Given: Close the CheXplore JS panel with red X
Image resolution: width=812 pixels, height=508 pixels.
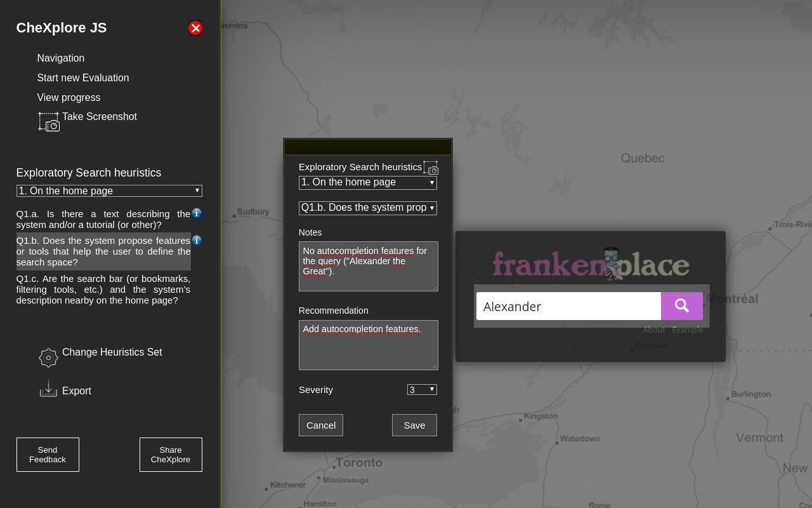Looking at the screenshot, I should pos(195,28).
